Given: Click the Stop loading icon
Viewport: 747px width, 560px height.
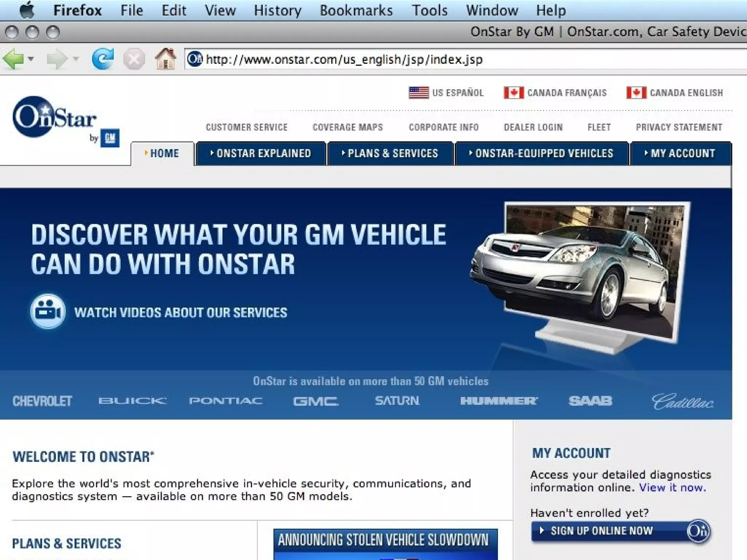Looking at the screenshot, I should [134, 59].
